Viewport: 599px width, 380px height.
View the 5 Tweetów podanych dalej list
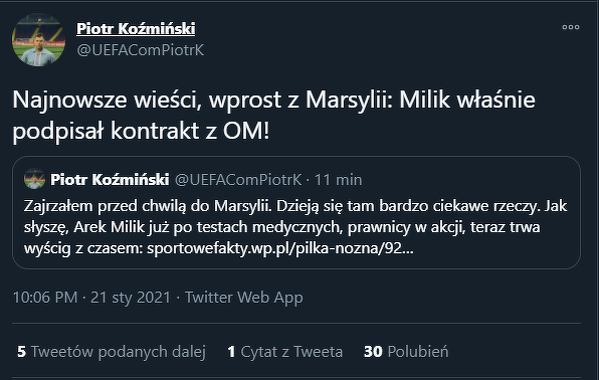[x=112, y=352]
